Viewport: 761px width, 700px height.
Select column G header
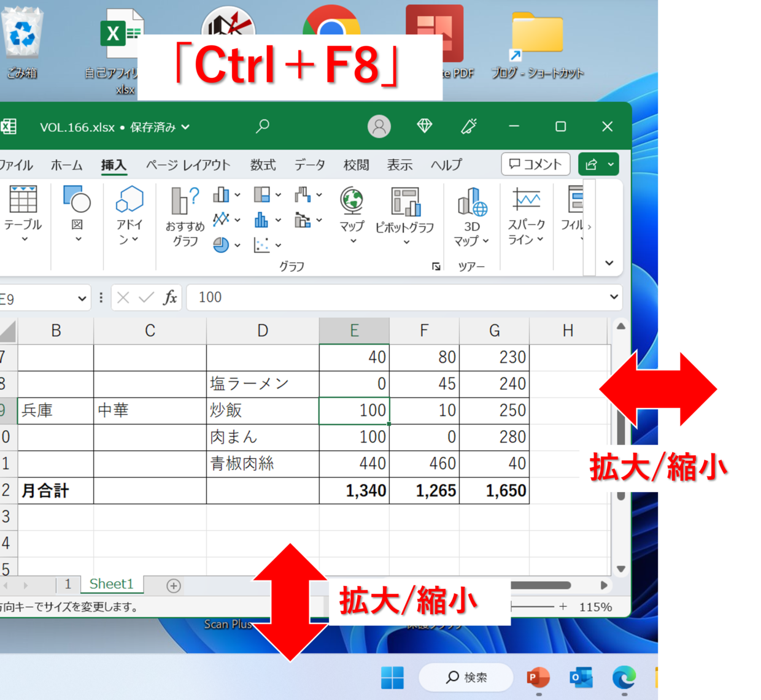(x=495, y=331)
